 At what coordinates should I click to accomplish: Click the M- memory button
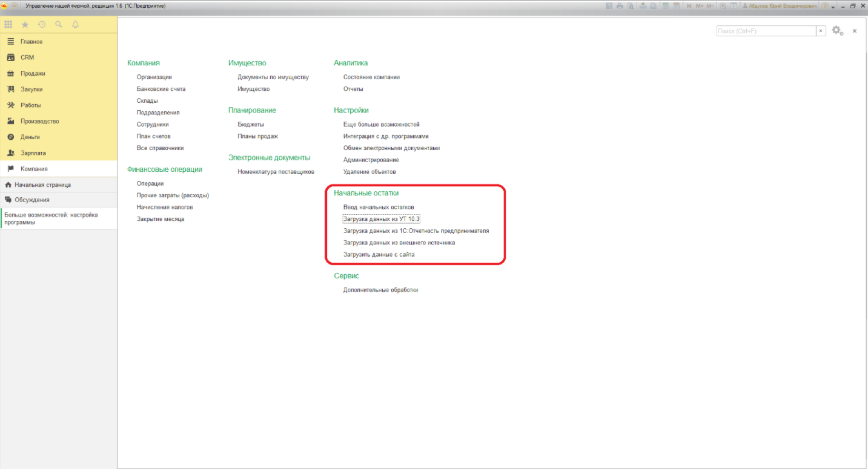(x=711, y=5)
